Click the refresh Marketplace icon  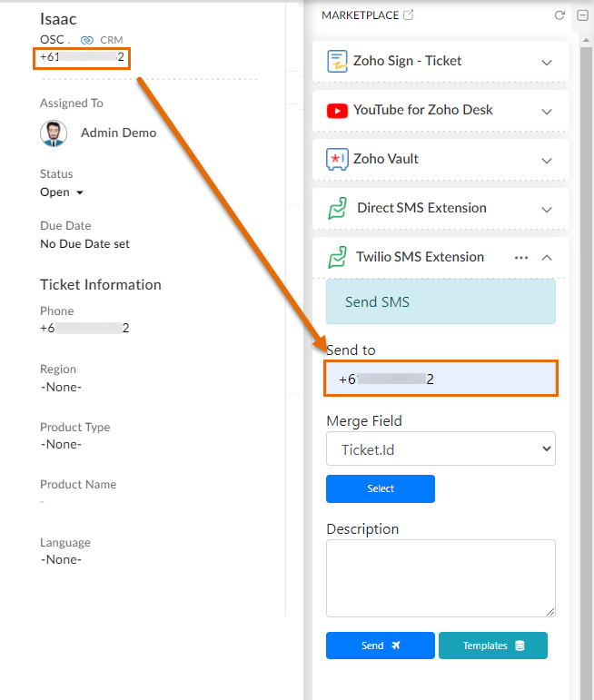point(559,15)
